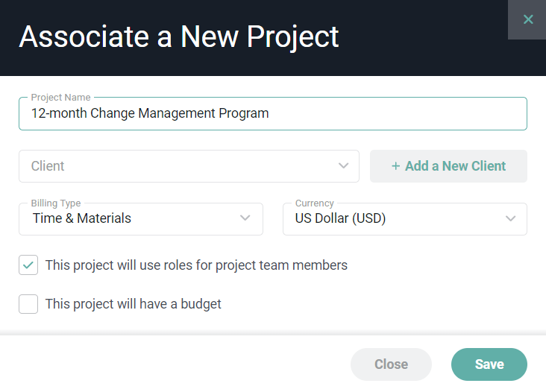Viewport: 546px width, 392px height.
Task: Focus the Project Name text field
Action: coord(272,114)
